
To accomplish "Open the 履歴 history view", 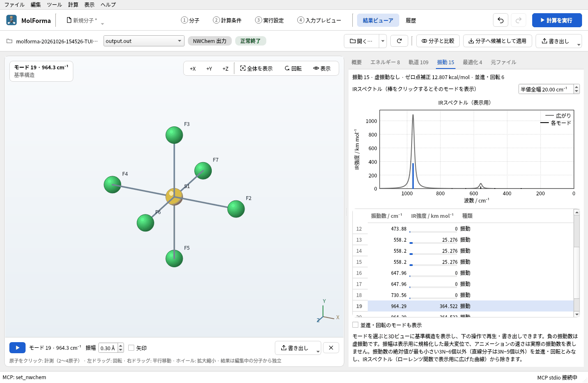I will click(411, 20).
